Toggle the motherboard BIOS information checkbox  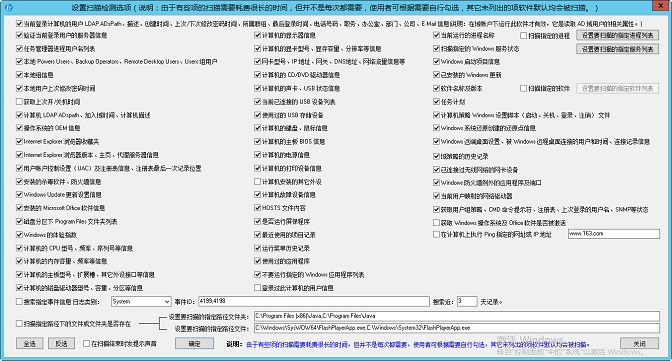pos(258,141)
